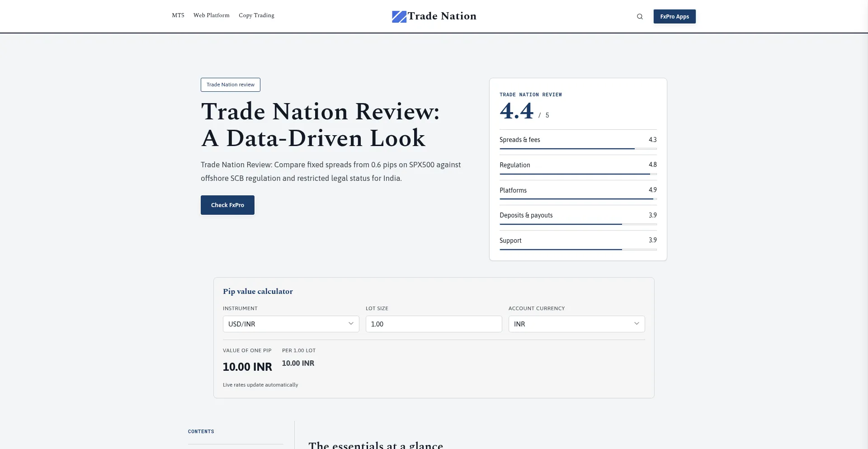Click the Regulation rating bar
Viewport: 868px width, 449px height.
click(578, 174)
